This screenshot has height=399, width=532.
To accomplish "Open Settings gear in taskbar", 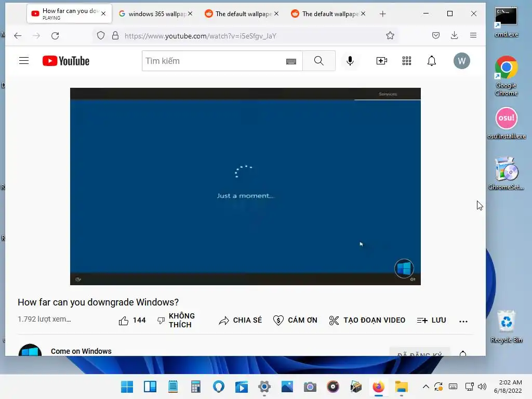I will tap(264, 387).
